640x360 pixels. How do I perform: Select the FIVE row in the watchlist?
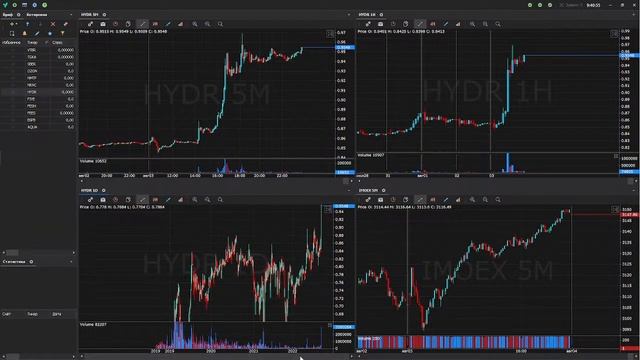pyautogui.click(x=38, y=99)
